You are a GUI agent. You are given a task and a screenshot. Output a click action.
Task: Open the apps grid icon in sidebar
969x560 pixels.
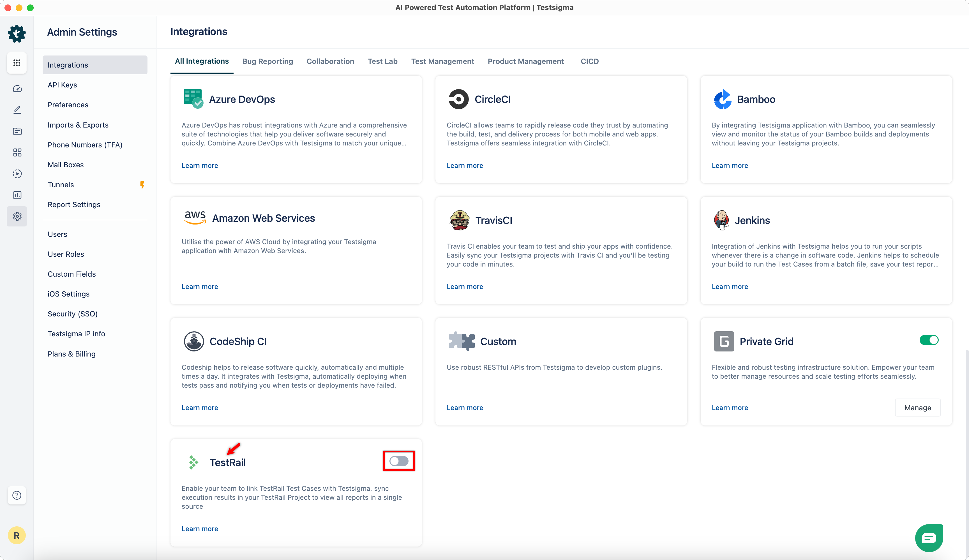pos(17,63)
